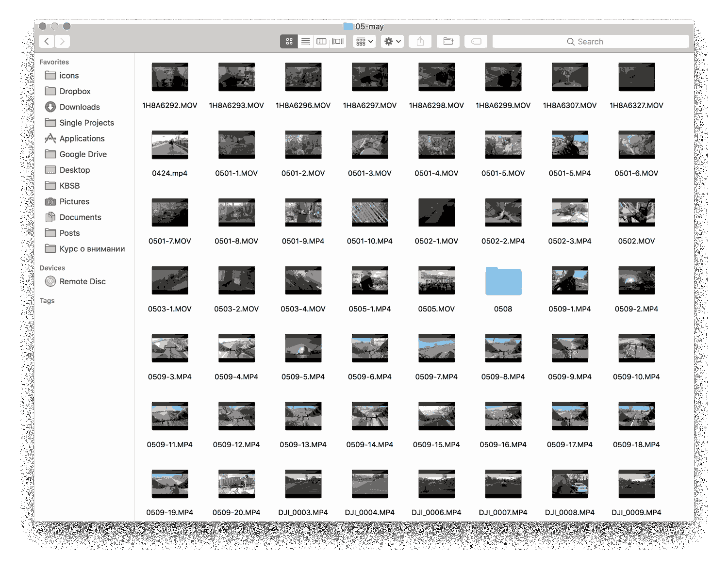Select DJI_0008.MP4 video thumbnail
Viewport: 728px width, 570px height.
[x=570, y=484]
